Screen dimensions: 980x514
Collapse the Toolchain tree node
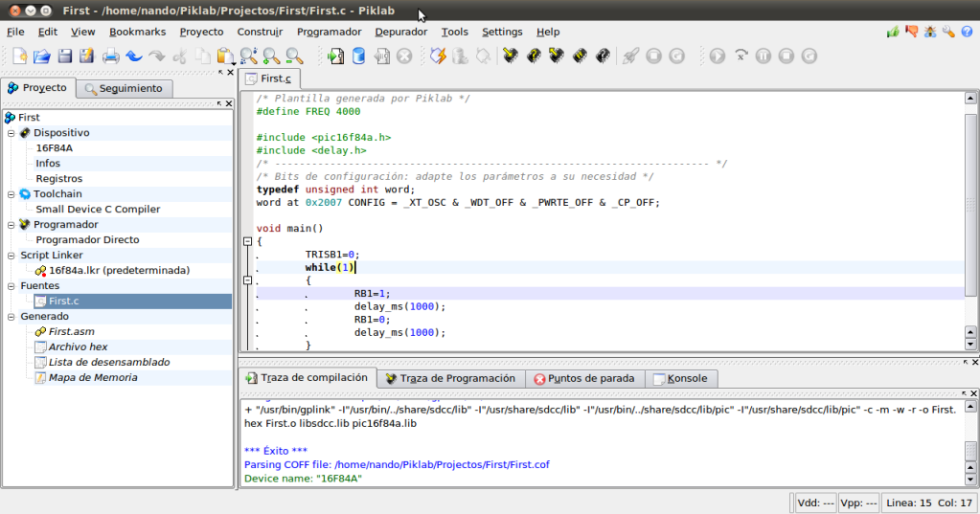click(x=11, y=194)
